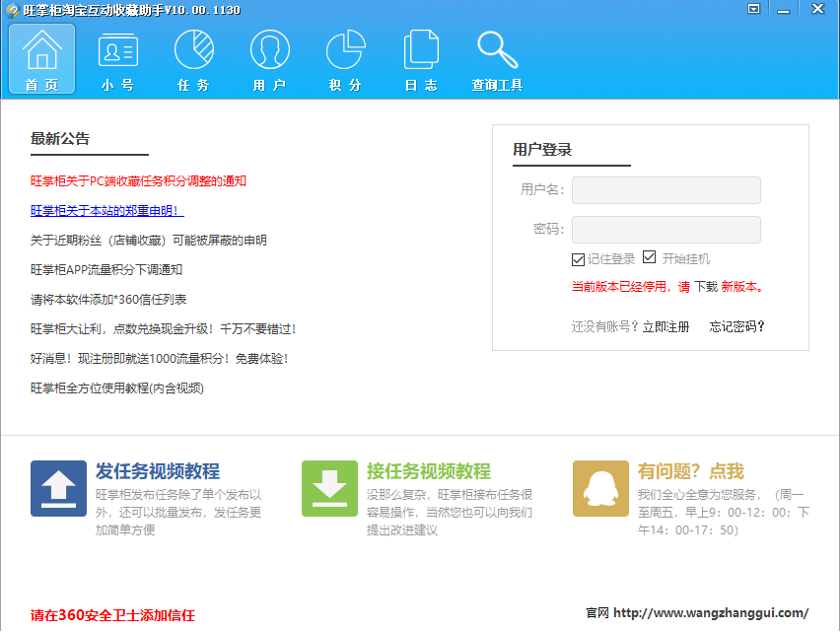The height and width of the screenshot is (632, 840).
Task: Open the 粉丝店铺收藏可能被屏蔽 notice
Action: tap(149, 240)
